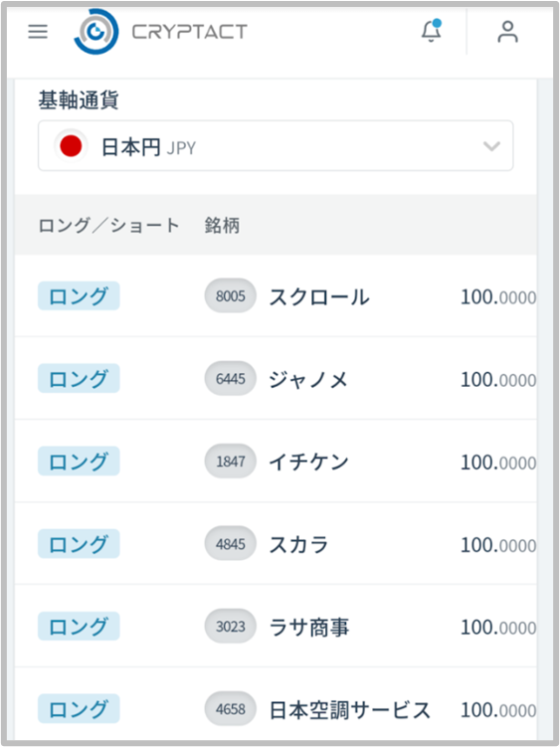
Task: Select the イチケン stock name
Action: pos(308,462)
